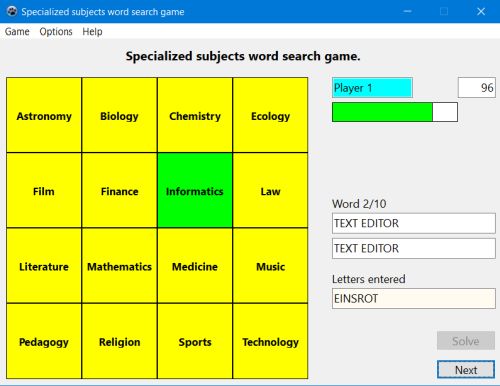Select the Biology subject tile

pos(119,115)
